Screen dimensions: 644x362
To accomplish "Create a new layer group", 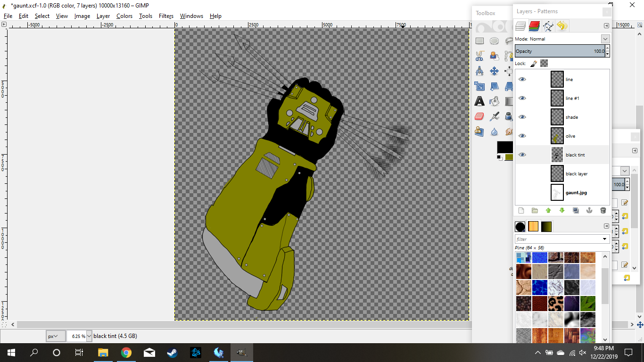I will coord(535,211).
